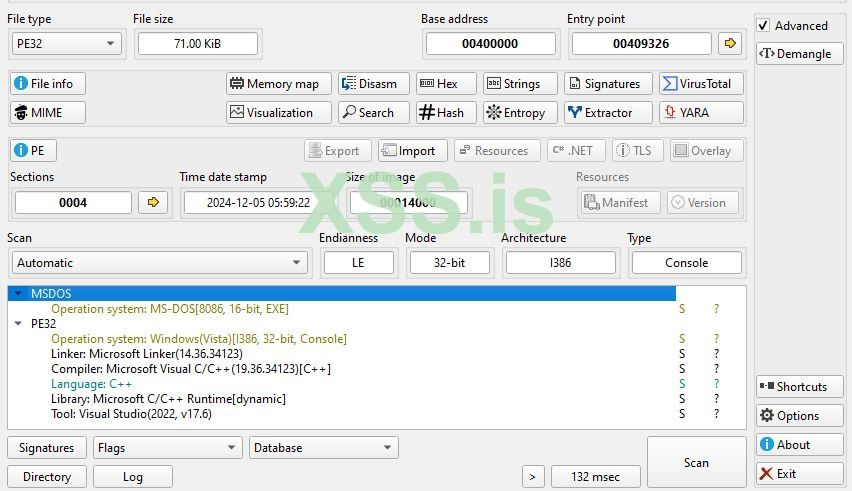Open the Memory map view
This screenshot has height=491, width=852.
pyautogui.click(x=279, y=84)
